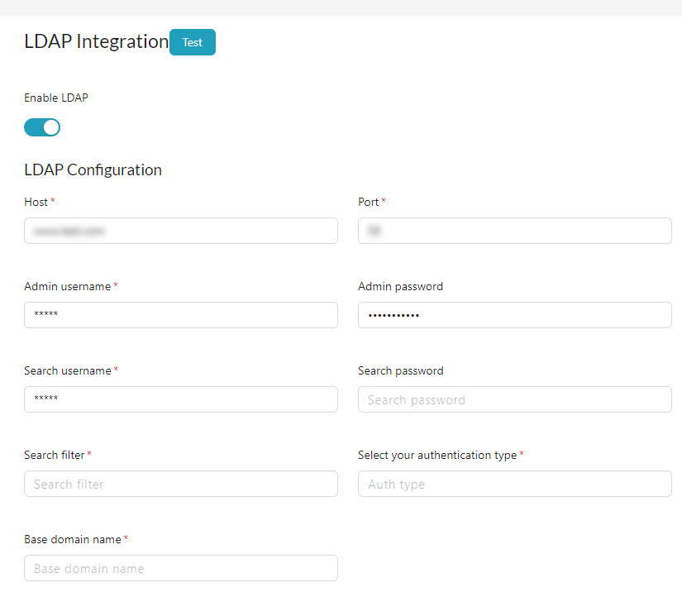The height and width of the screenshot is (616, 682).
Task: Select the Search username input
Action: tap(180, 399)
